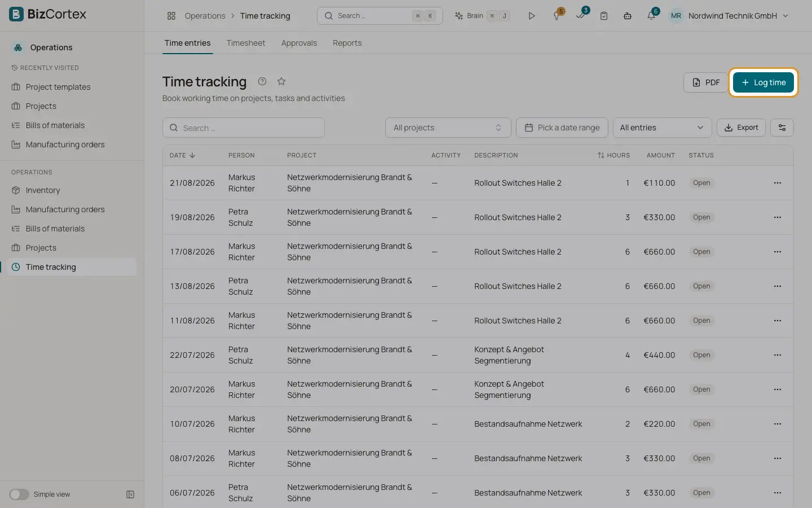Viewport: 812px width, 508px height.
Task: Open the table column settings icon
Action: coord(782,128)
